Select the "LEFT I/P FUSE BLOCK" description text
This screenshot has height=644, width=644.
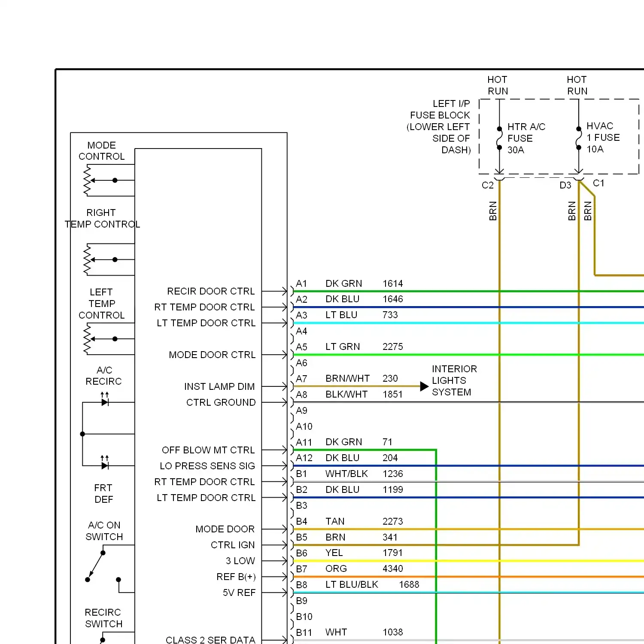[438, 127]
